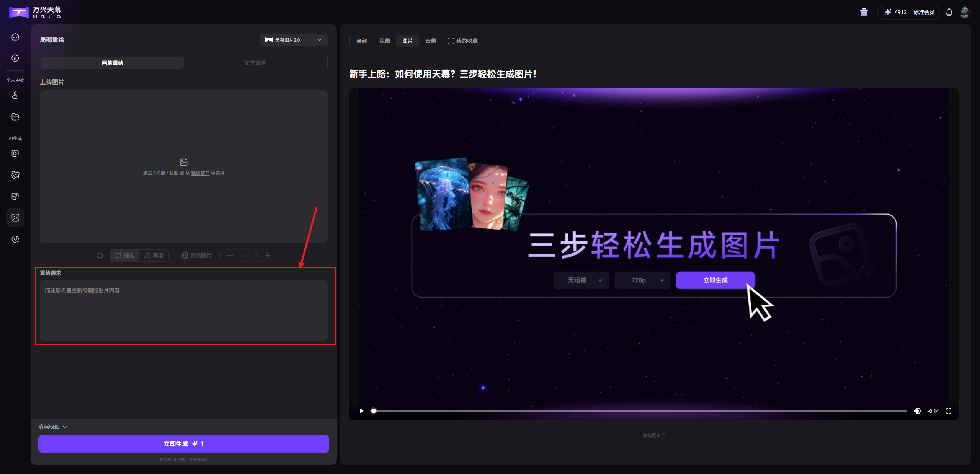Viewport: 980px width, 474px height.
Task: Select the 框选 marquee selection tool
Action: (124, 256)
